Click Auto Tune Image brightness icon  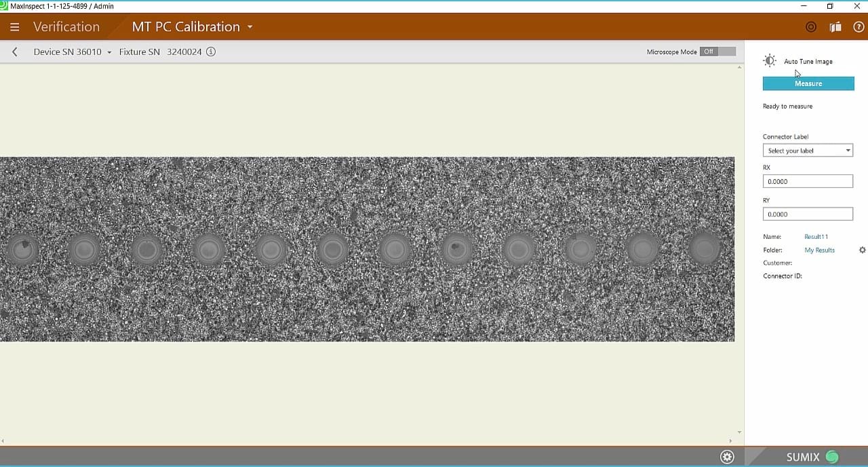(x=769, y=60)
